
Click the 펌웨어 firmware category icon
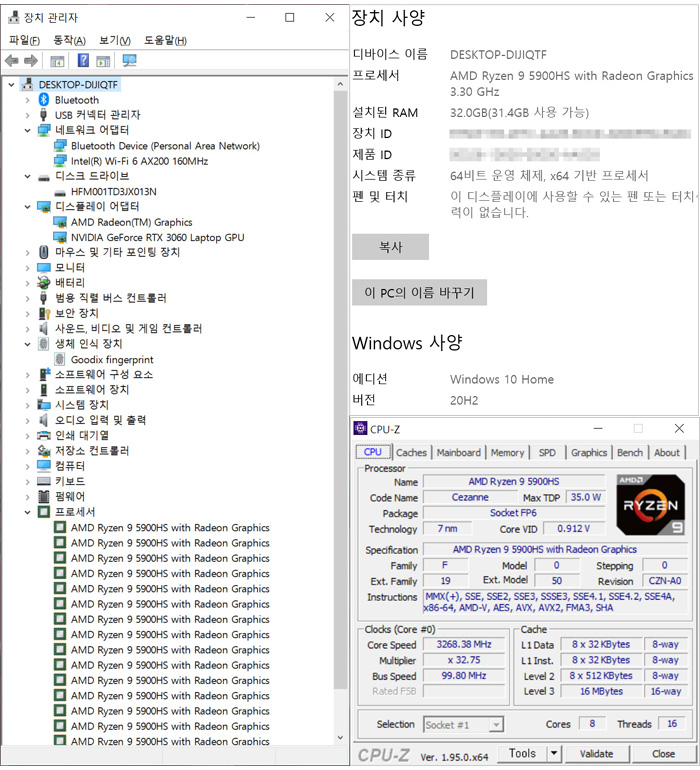(x=44, y=496)
